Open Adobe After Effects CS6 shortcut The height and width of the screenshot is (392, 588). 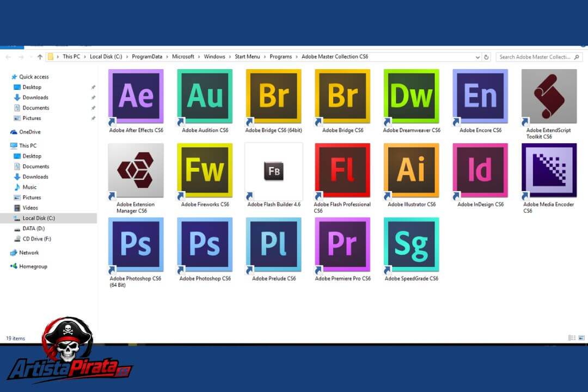pos(136,96)
